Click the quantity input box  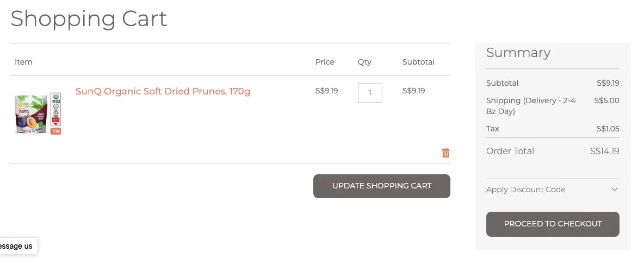coord(370,93)
